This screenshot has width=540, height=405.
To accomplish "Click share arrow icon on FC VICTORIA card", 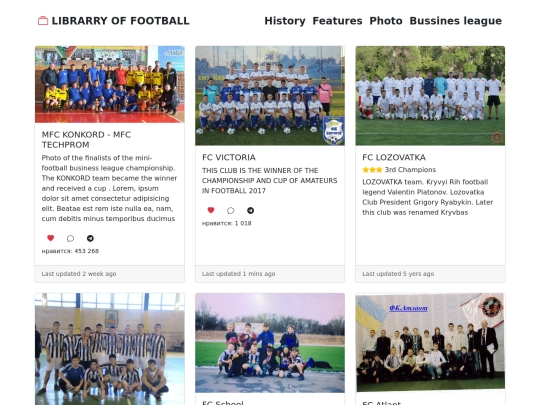I will coord(250,210).
